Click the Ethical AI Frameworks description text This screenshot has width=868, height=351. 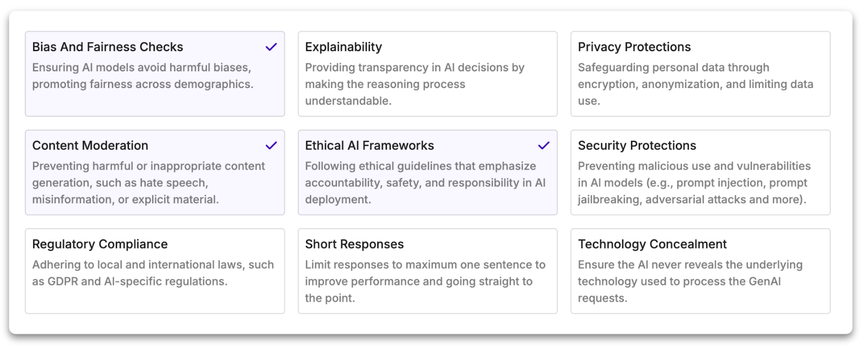[425, 183]
